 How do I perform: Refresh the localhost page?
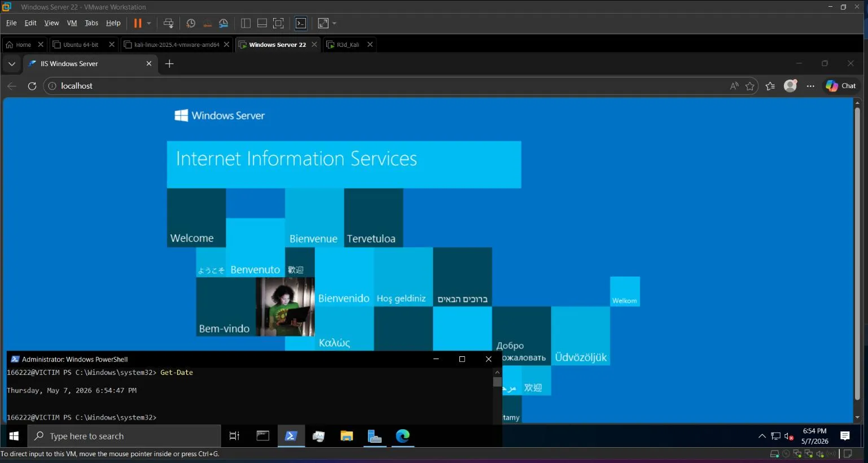32,86
